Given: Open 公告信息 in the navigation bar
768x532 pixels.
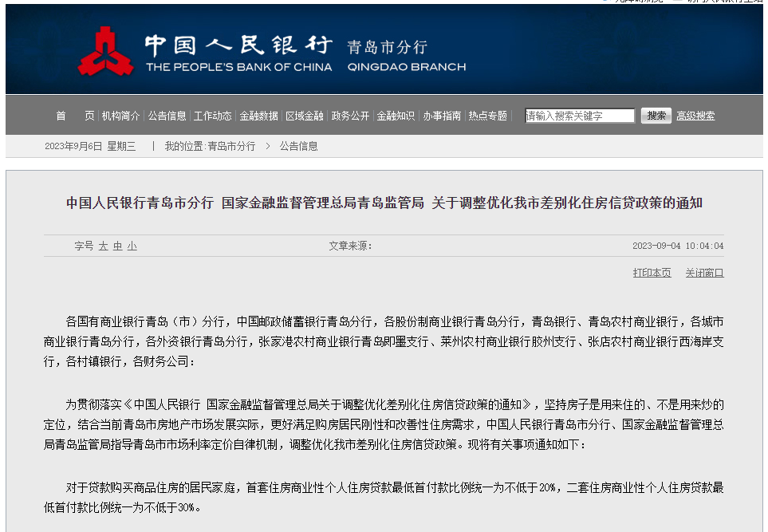Looking at the screenshot, I should 167,116.
